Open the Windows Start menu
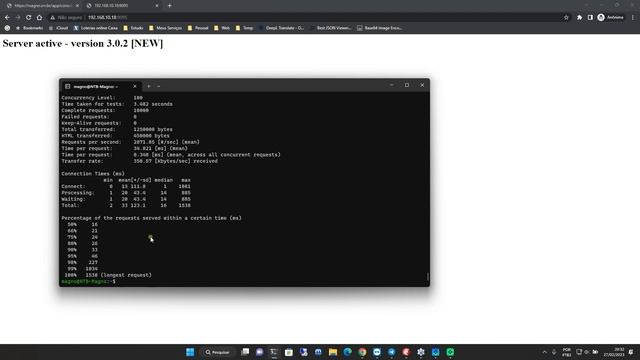 pyautogui.click(x=190, y=352)
